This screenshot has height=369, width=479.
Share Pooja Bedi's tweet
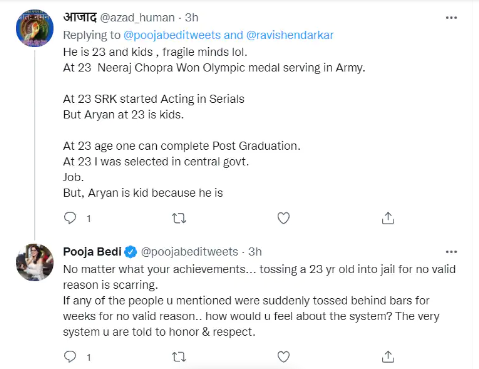(388, 357)
